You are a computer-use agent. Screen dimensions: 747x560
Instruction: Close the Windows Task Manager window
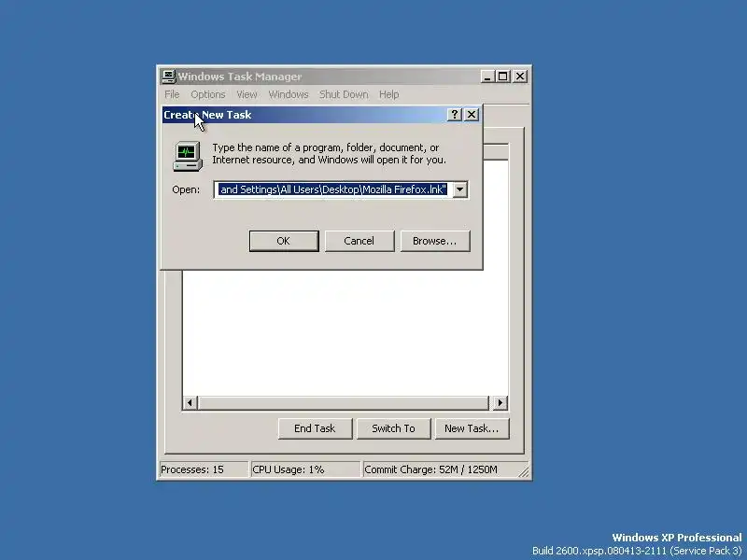tap(520, 77)
